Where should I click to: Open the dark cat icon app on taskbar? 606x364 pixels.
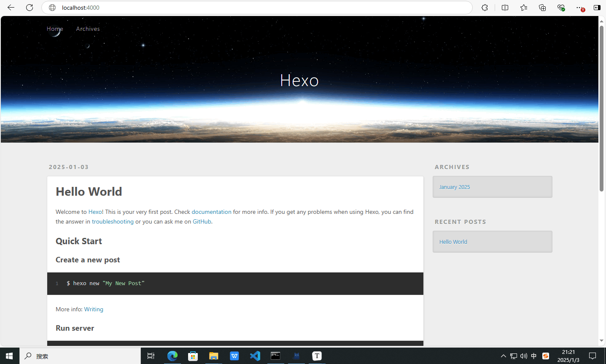[296, 356]
